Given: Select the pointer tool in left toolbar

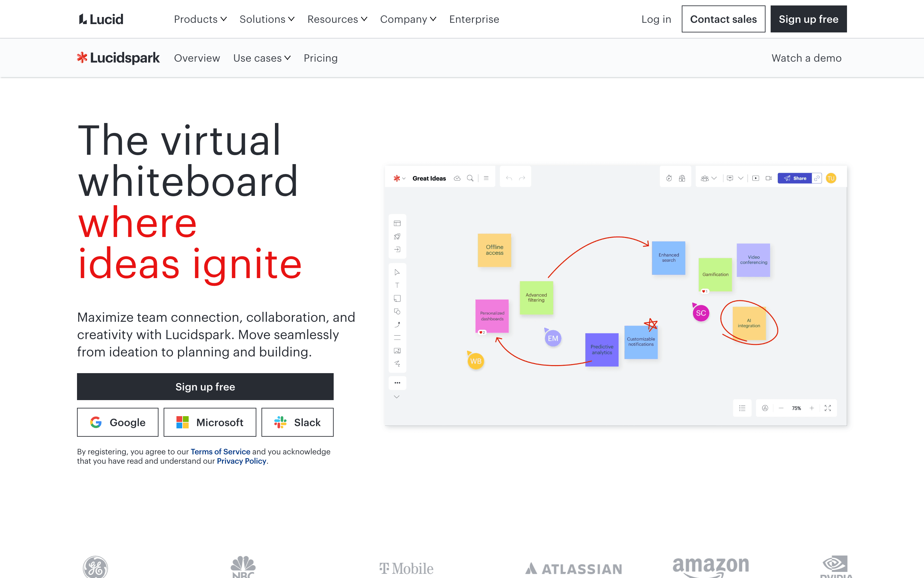Looking at the screenshot, I should pos(397,272).
